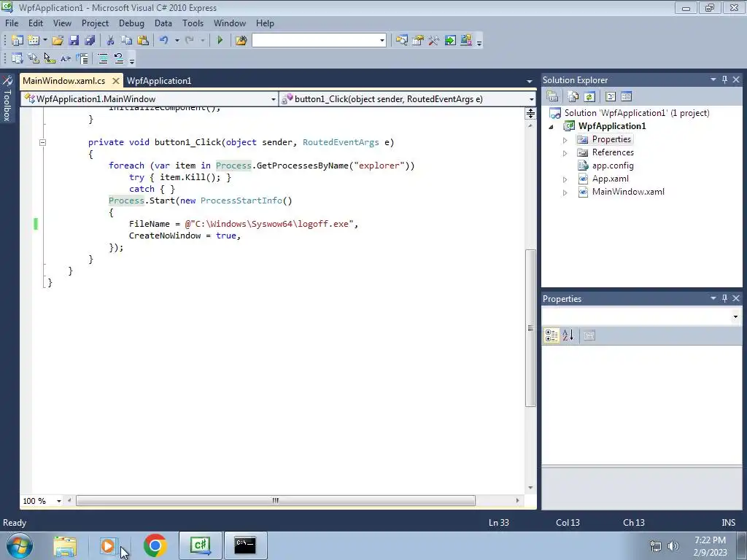Screen dimensions: 747x560
Task: Pin the Solution Explorer panel
Action: 724,80
